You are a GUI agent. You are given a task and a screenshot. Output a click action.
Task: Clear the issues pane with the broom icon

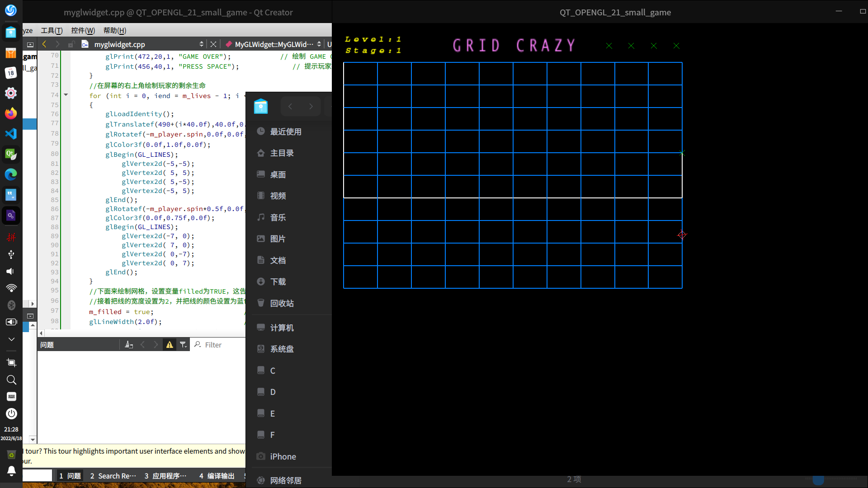coord(129,345)
